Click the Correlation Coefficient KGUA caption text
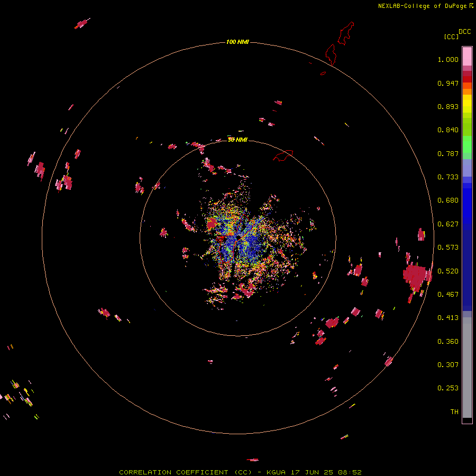 (240, 472)
